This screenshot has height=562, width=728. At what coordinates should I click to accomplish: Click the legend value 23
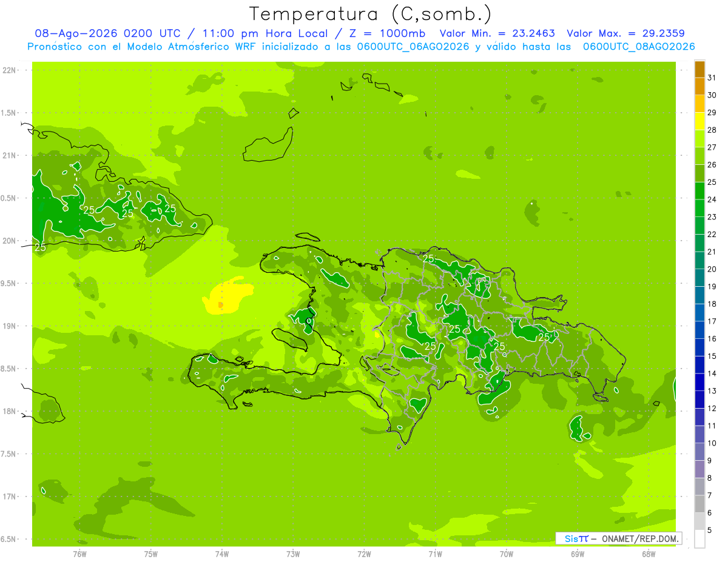pos(712,217)
